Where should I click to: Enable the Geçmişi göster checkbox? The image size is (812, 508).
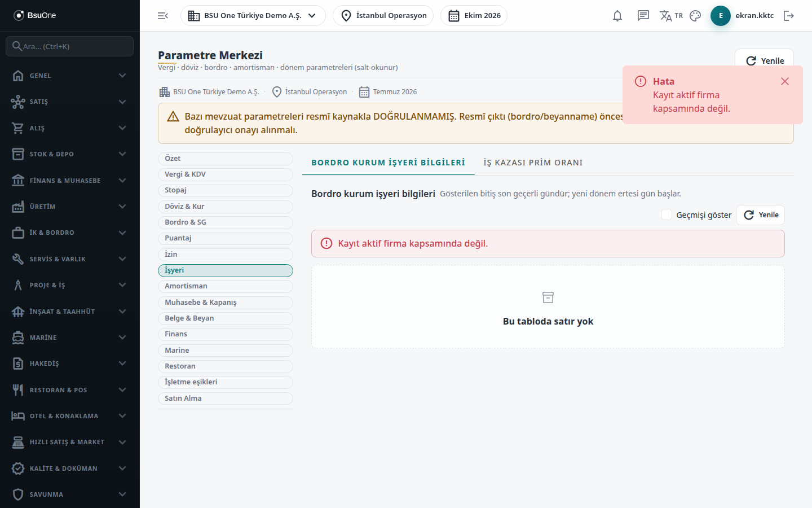(x=667, y=214)
